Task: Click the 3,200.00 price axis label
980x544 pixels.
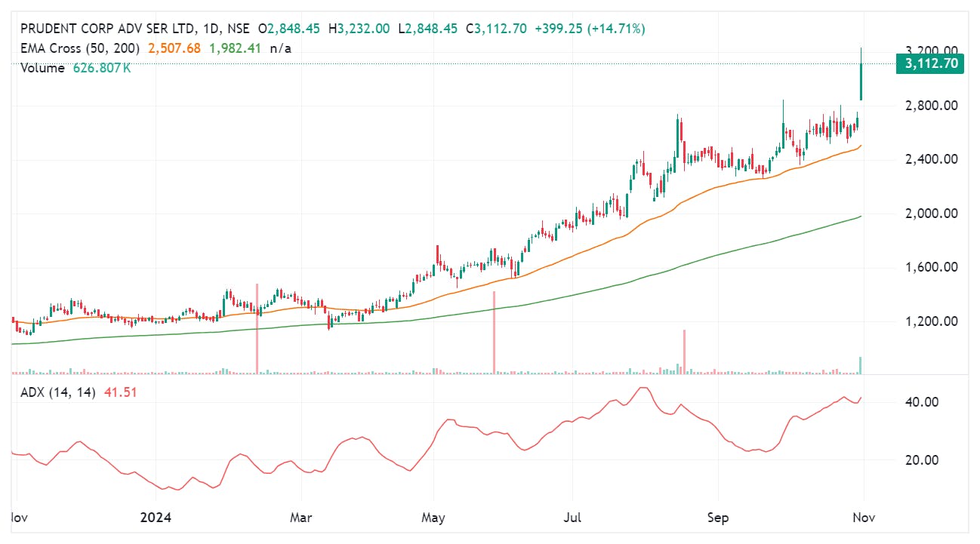Action: coord(933,51)
